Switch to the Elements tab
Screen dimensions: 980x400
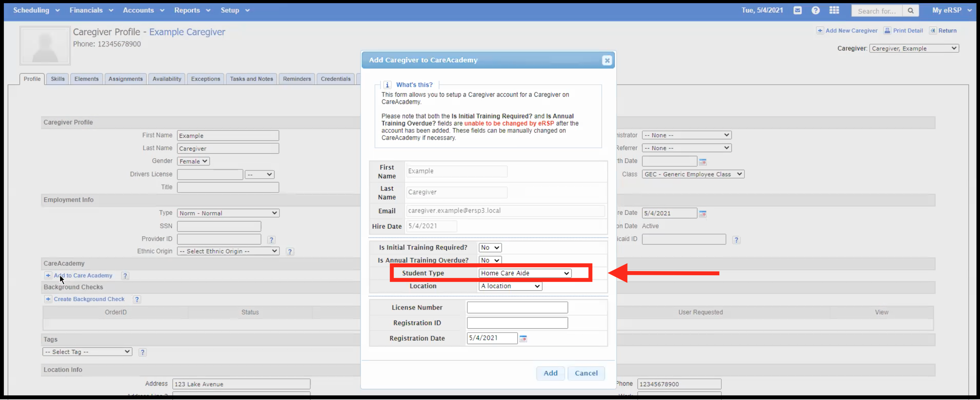87,79
